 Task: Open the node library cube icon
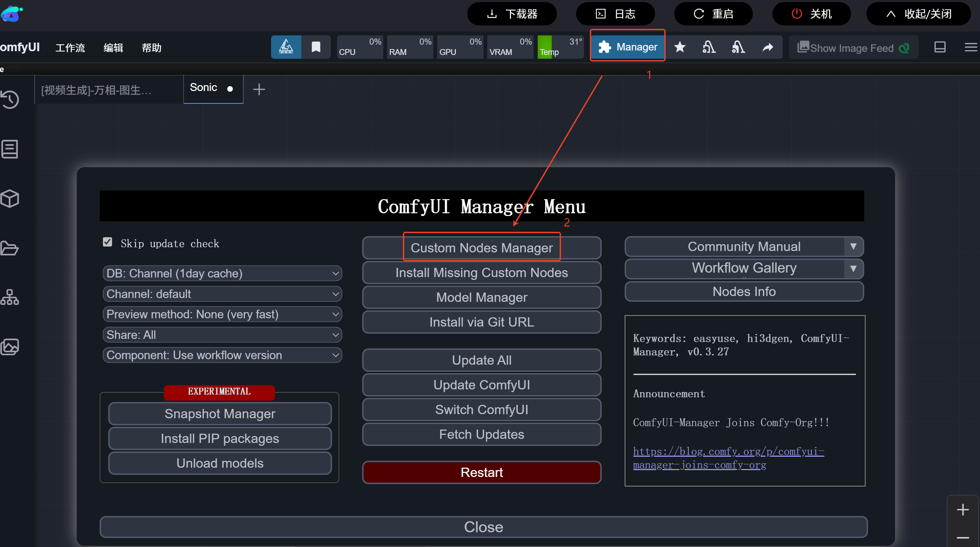(10, 198)
